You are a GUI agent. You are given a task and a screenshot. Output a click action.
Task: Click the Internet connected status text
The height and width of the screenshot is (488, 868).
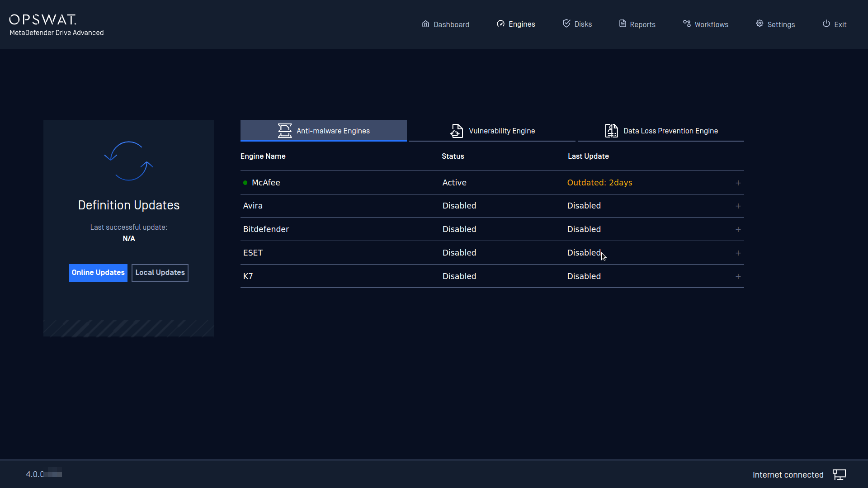(x=788, y=475)
